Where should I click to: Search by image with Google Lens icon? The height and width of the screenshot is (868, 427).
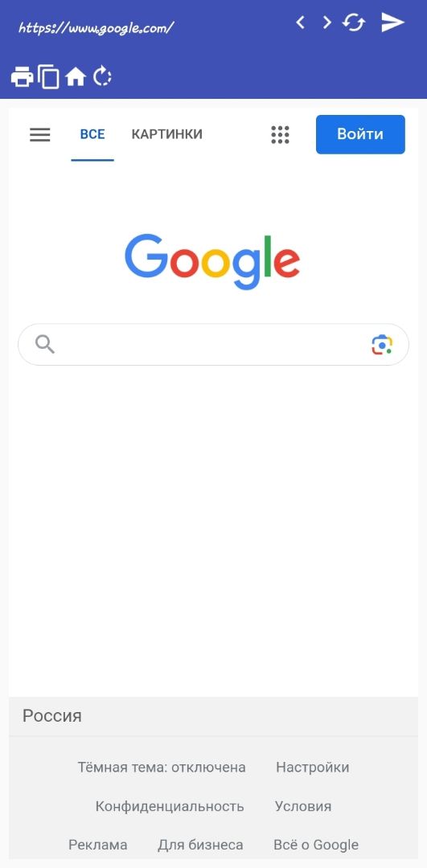pyautogui.click(x=382, y=345)
